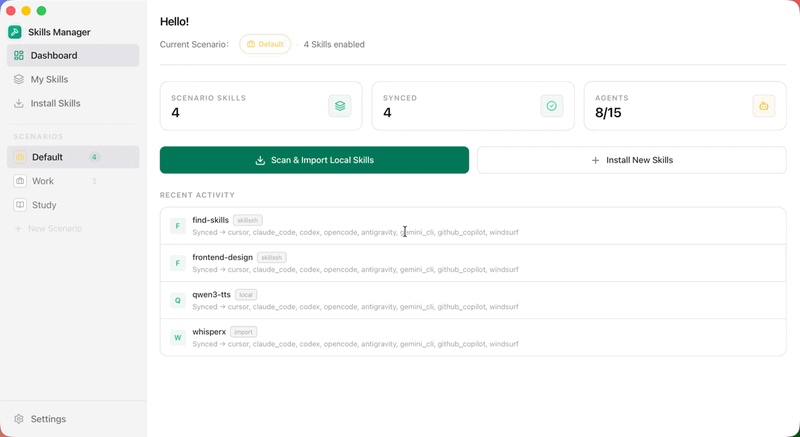Select the Default scenario in sidebar
Screen dimensions: 800x437
point(73,157)
